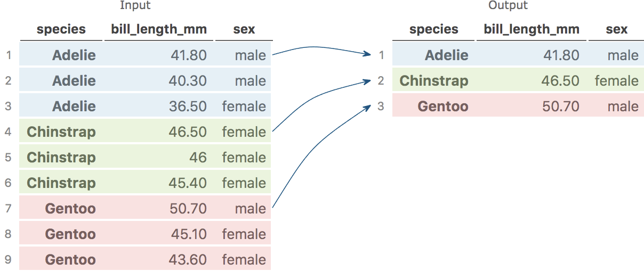Click the Input table's species column header
644x271 pixels.
point(61,29)
